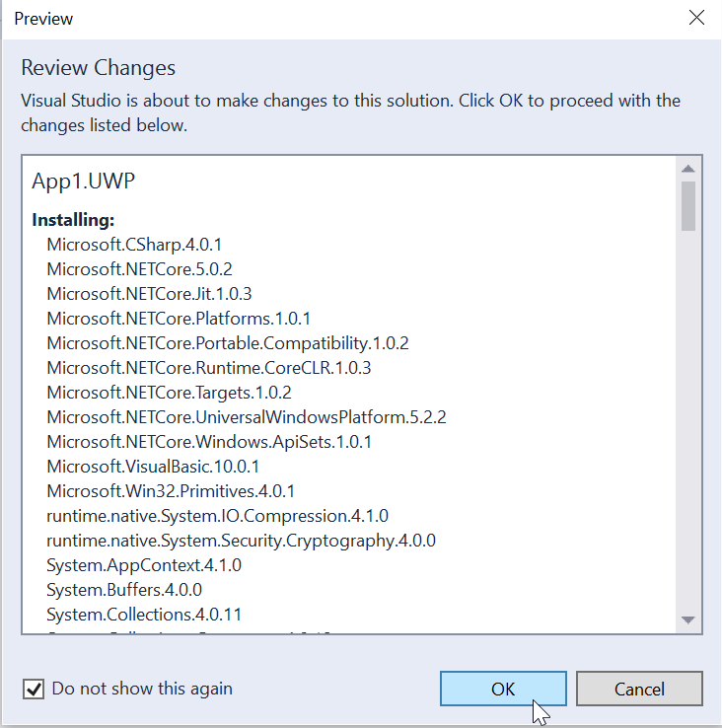Click Microsoft.NETCore.UniversalWindowsPlatform.5.2.2 package
This screenshot has width=722, height=728.
(x=246, y=416)
